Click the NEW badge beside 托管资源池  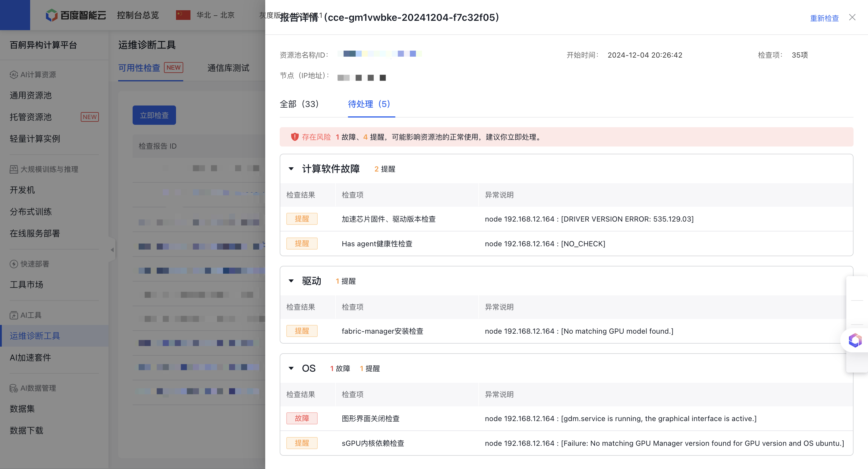[x=90, y=117]
